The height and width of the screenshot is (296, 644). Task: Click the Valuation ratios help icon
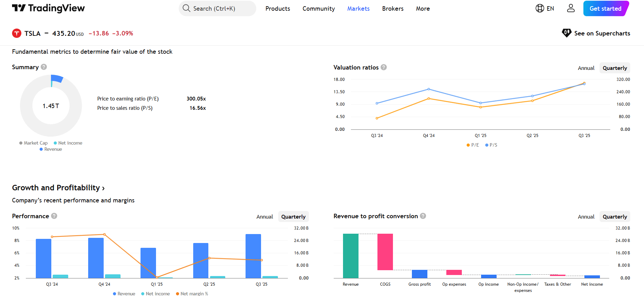pos(384,67)
